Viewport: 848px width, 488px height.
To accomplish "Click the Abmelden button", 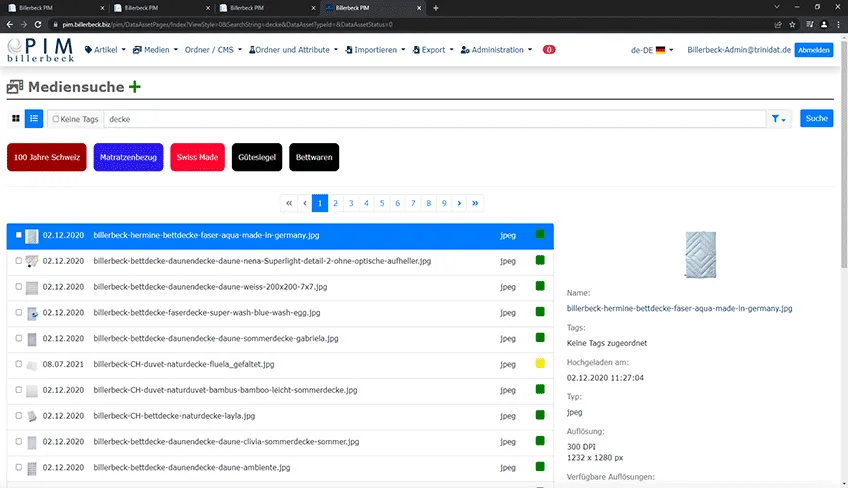I will click(x=813, y=50).
